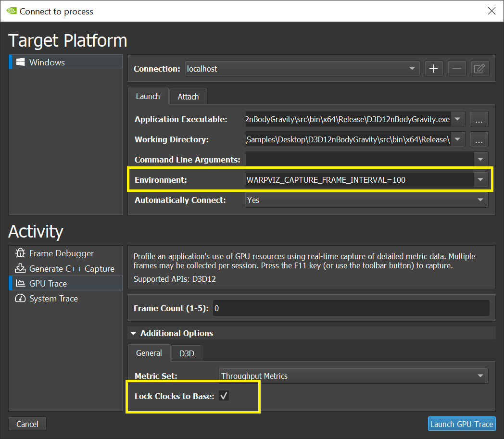Click the Launch GPU Trace button
504x439 pixels.
[461, 424]
